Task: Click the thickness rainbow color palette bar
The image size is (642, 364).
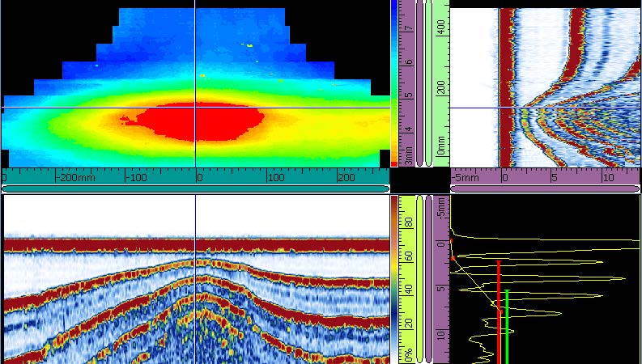Action: [x=394, y=83]
